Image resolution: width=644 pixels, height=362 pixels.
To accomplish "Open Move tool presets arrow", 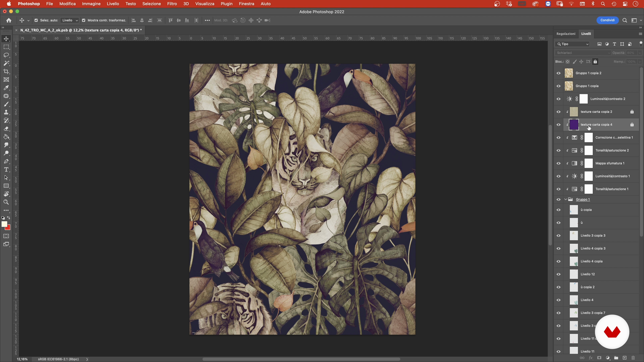I will 28,20.
